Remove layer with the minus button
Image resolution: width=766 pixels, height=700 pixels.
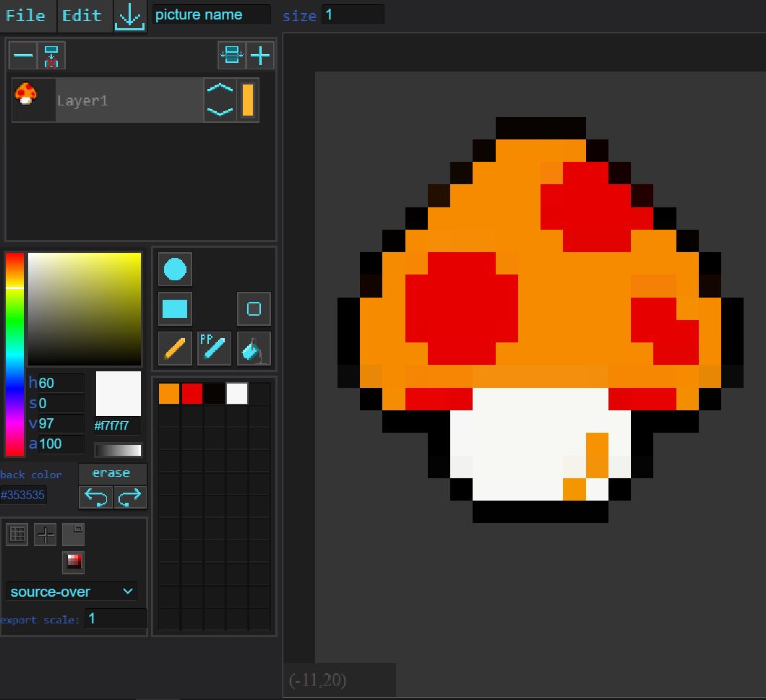click(23, 55)
